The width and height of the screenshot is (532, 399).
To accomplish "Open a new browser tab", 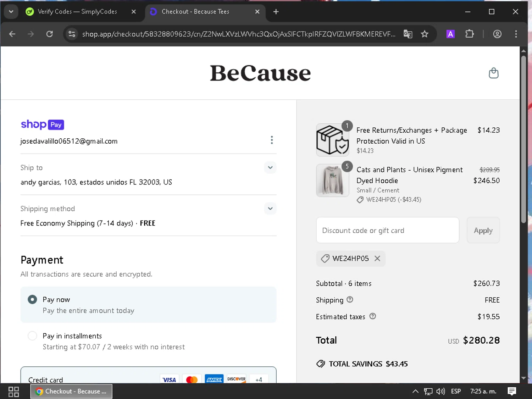I will click(x=276, y=12).
